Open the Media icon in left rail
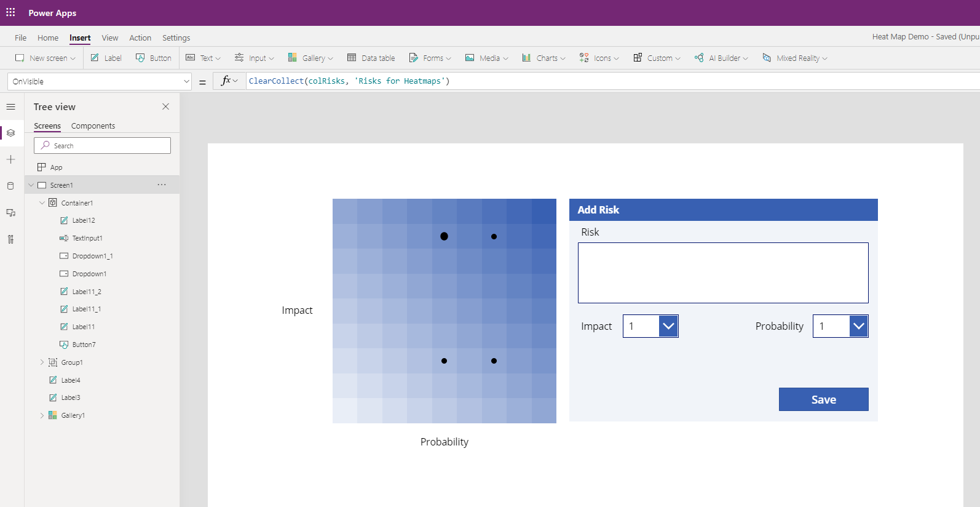 10,213
